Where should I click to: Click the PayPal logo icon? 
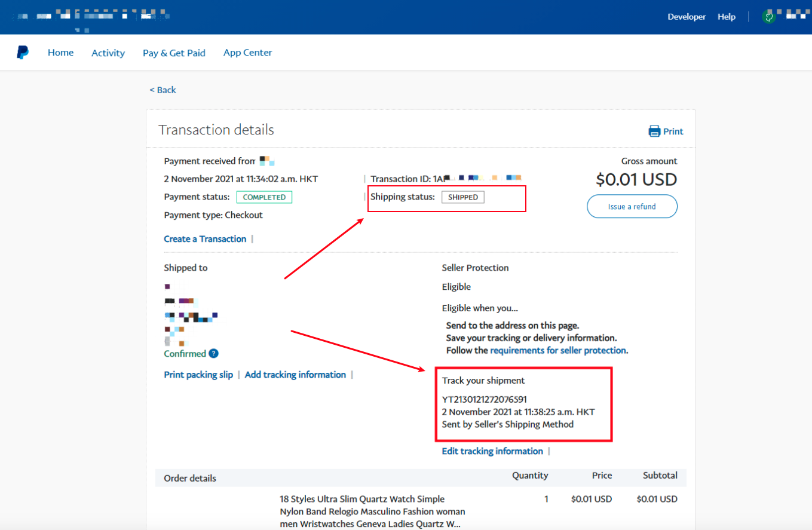click(23, 53)
